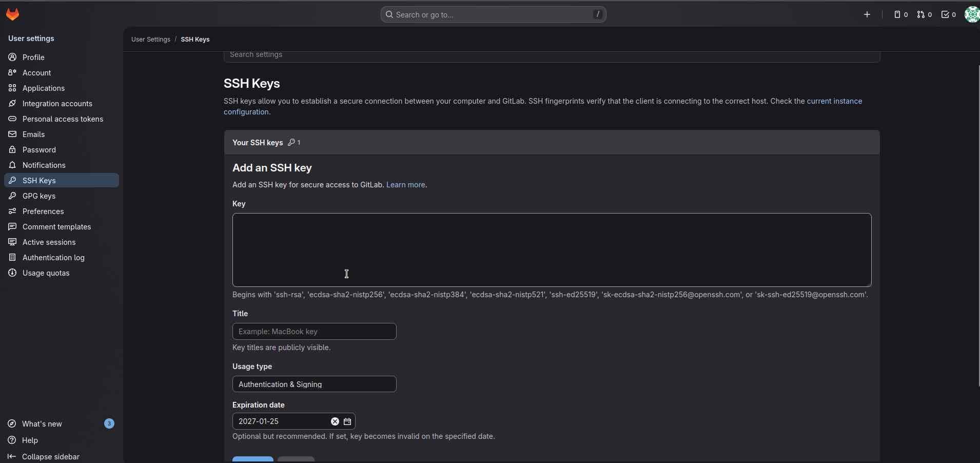Click the Personal access tokens icon

point(12,119)
